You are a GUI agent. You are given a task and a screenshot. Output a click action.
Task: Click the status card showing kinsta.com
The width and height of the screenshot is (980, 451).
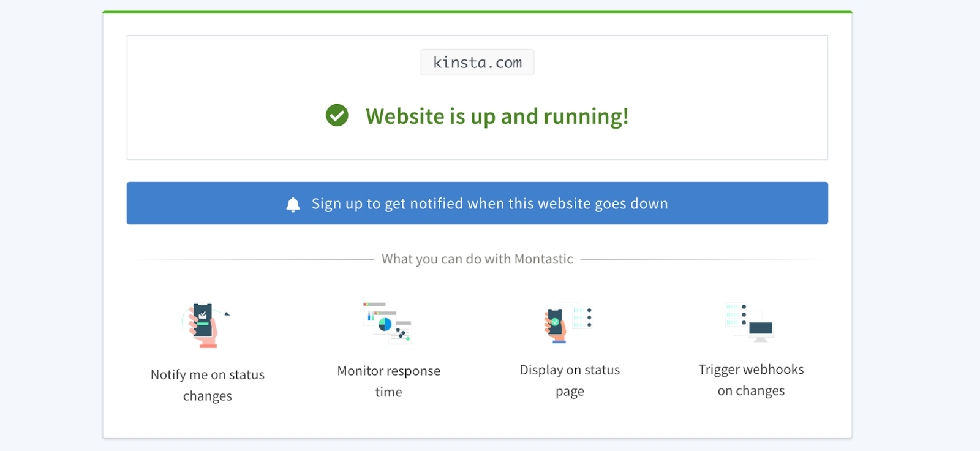click(477, 97)
